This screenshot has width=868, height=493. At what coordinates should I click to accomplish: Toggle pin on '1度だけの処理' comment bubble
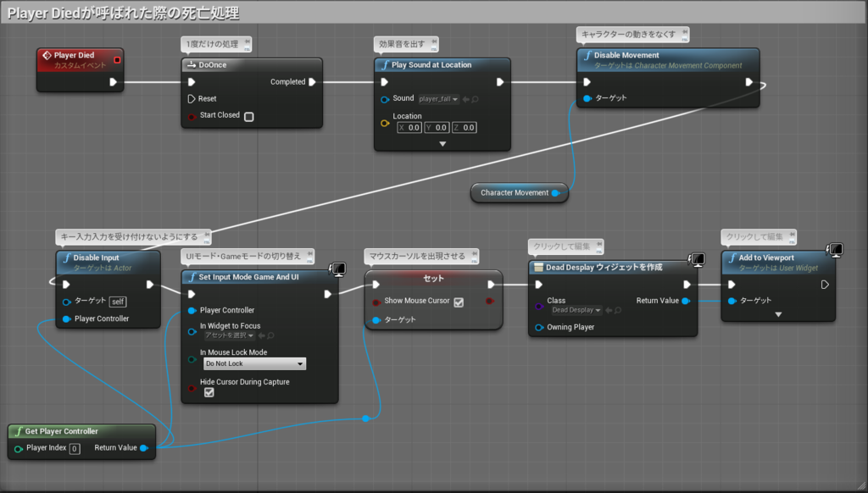point(247,42)
